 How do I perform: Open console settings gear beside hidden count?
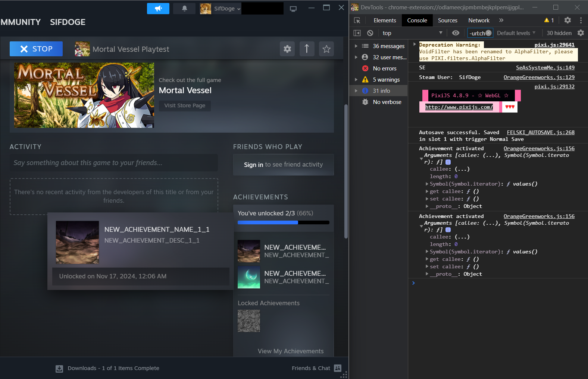click(x=581, y=33)
